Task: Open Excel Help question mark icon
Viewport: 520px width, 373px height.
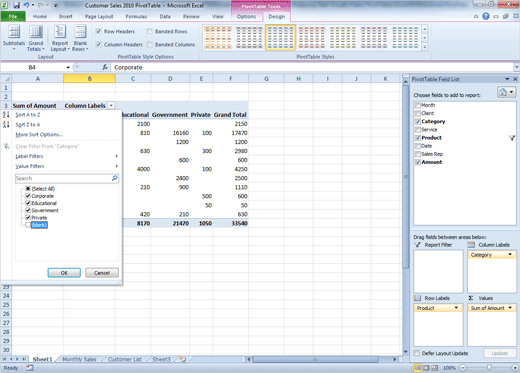Action: pyautogui.click(x=486, y=16)
